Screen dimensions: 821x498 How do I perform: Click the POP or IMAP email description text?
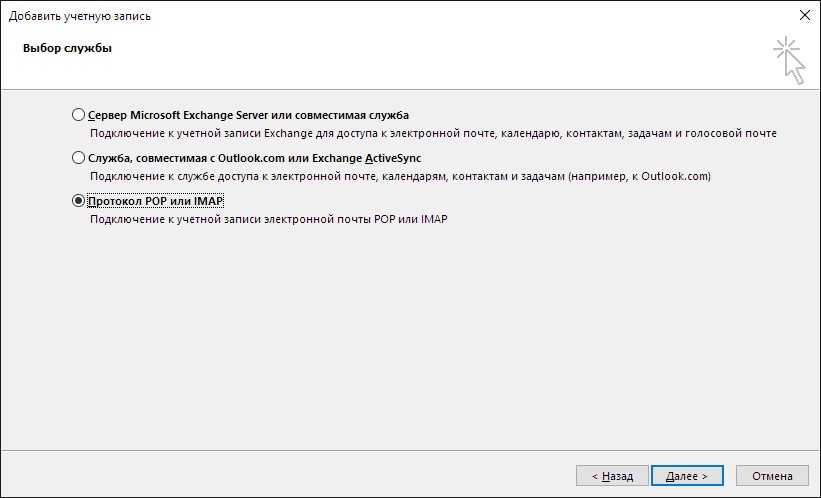point(269,219)
